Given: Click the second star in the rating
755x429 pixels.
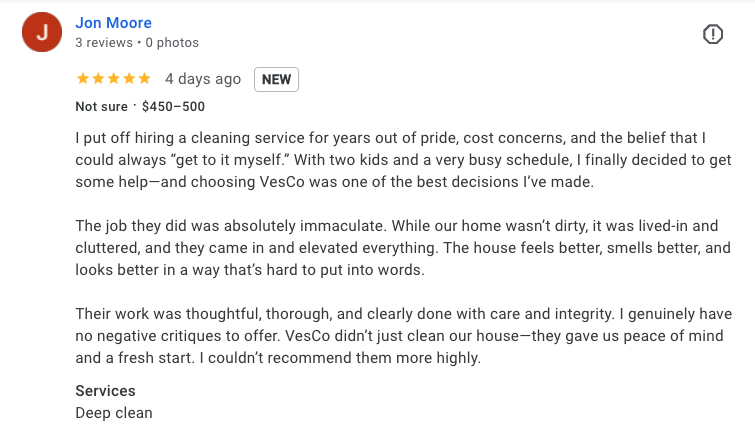Looking at the screenshot, I should click(x=98, y=79).
